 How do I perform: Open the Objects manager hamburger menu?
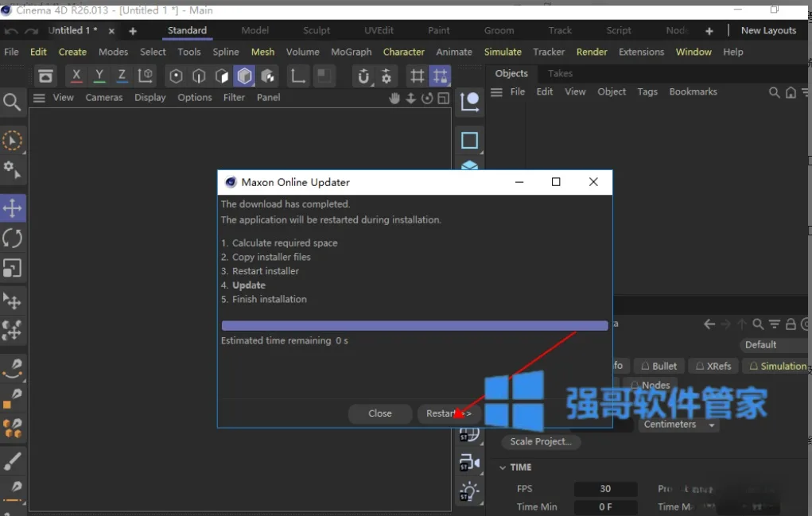coord(496,92)
